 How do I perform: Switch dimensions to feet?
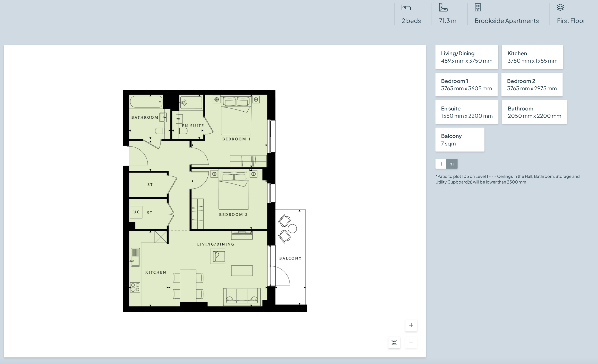click(440, 164)
